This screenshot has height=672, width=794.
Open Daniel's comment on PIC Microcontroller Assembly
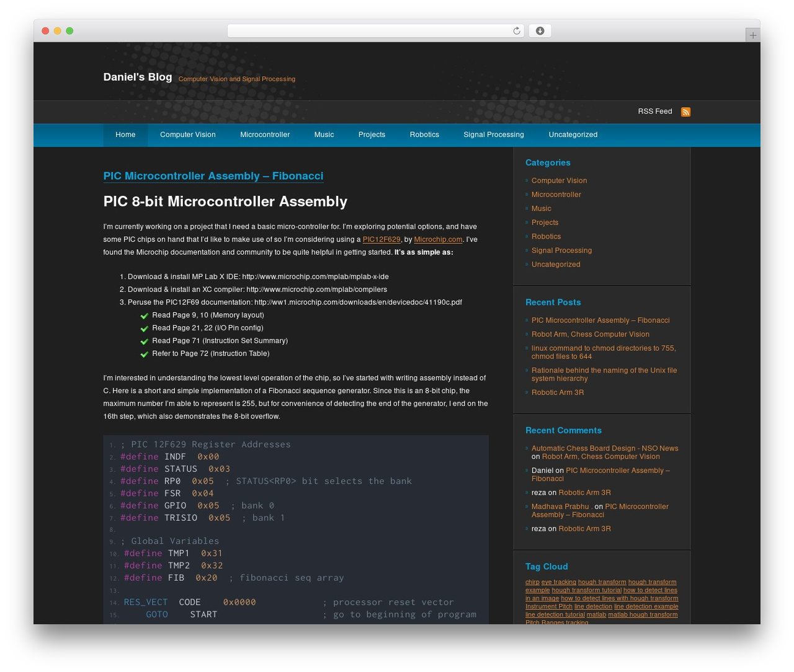(600, 474)
